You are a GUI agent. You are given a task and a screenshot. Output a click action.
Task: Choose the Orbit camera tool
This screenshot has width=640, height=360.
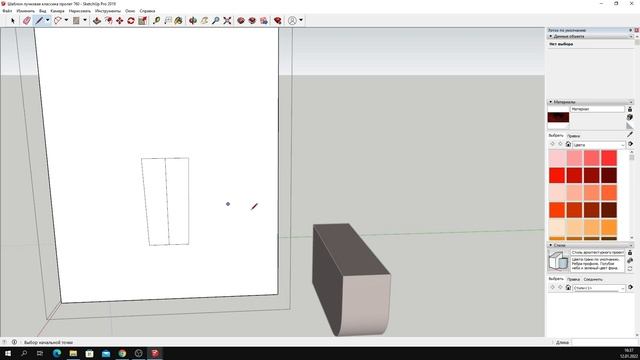click(x=193, y=20)
